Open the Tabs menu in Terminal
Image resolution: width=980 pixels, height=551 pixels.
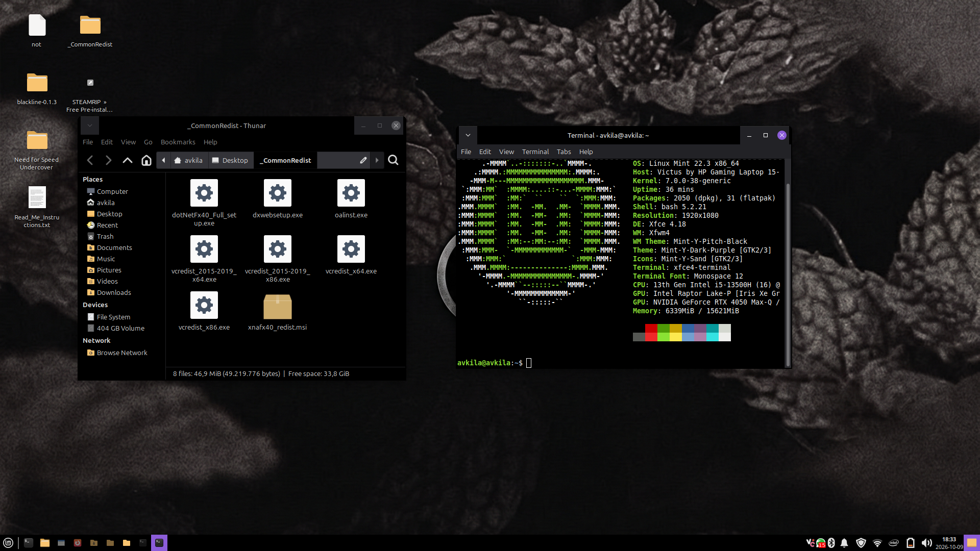click(563, 152)
